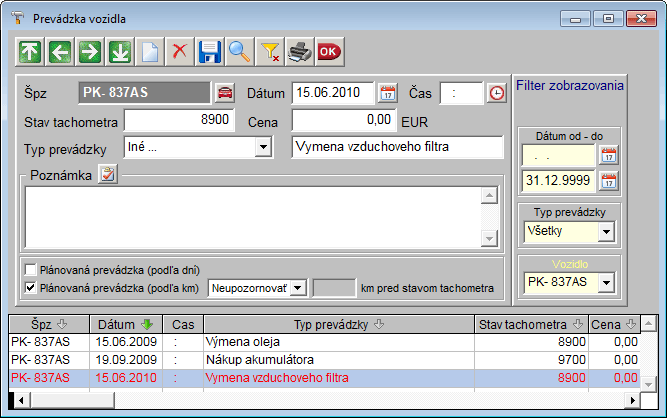Click the Dátum field 15.06.2010
Viewport: 667px width, 418px height.
click(333, 93)
